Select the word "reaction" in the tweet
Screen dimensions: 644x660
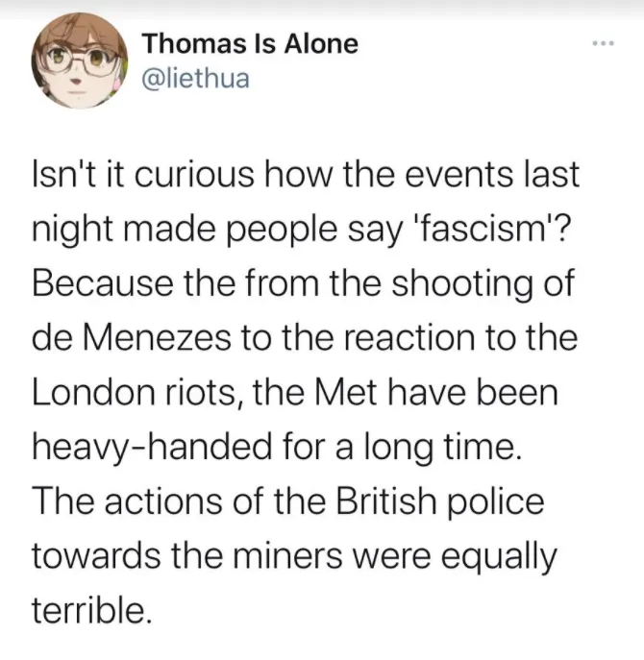409,337
